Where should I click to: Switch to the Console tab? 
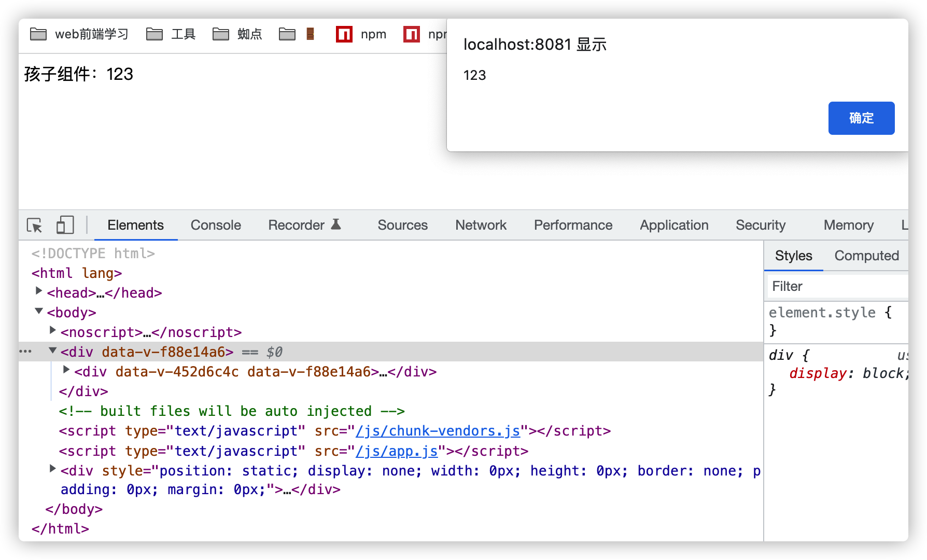[x=216, y=225]
